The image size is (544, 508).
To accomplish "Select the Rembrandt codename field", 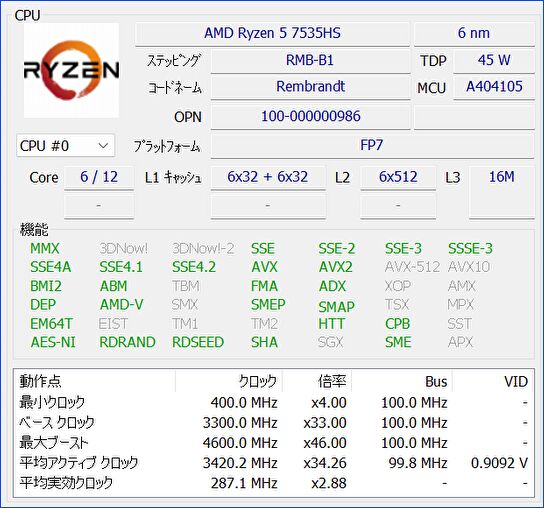I will click(310, 87).
